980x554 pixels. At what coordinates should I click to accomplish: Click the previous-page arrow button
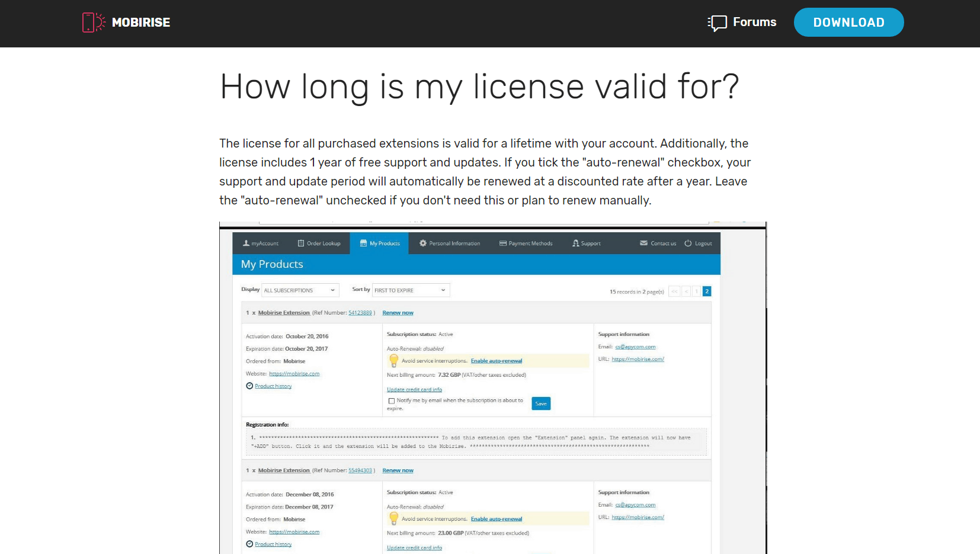tap(686, 292)
